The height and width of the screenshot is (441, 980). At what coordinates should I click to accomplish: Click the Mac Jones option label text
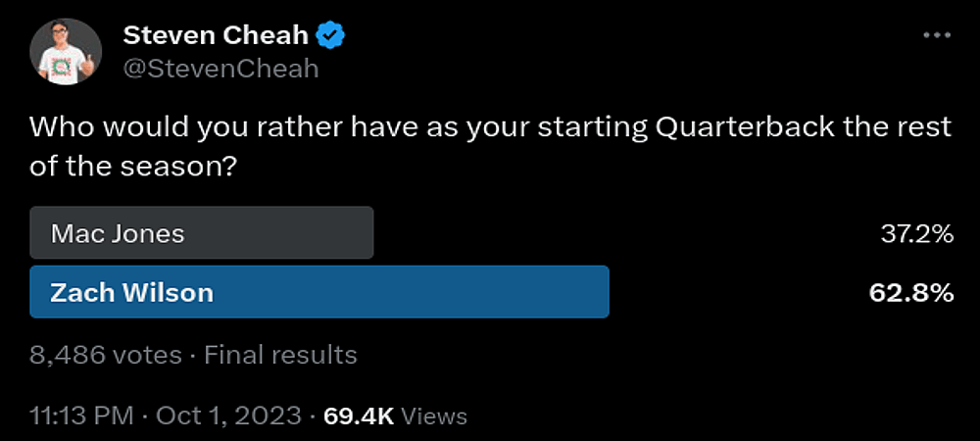pyautogui.click(x=118, y=233)
